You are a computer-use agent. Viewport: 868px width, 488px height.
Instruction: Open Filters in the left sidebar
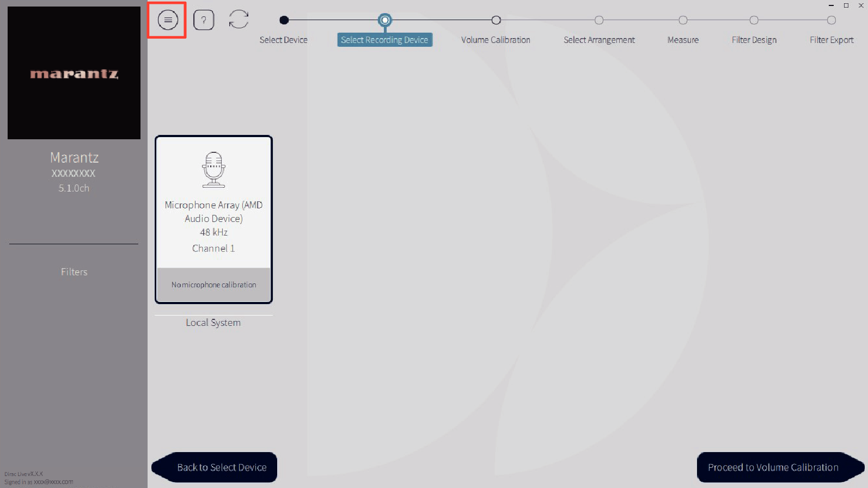coord(74,272)
